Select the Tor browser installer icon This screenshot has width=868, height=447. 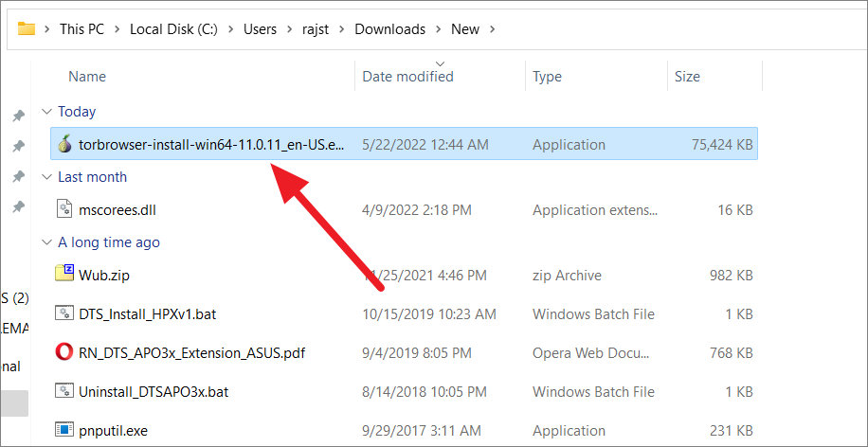point(64,144)
